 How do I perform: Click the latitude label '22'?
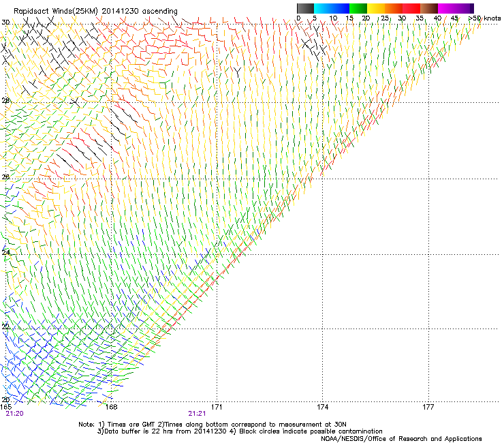[x=5, y=326]
